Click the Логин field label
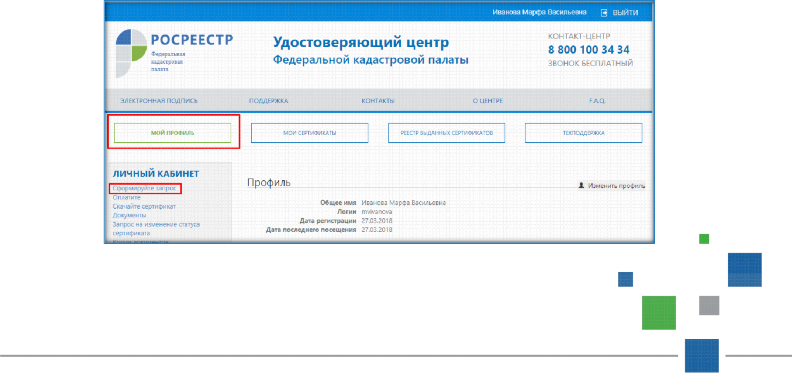 [347, 212]
